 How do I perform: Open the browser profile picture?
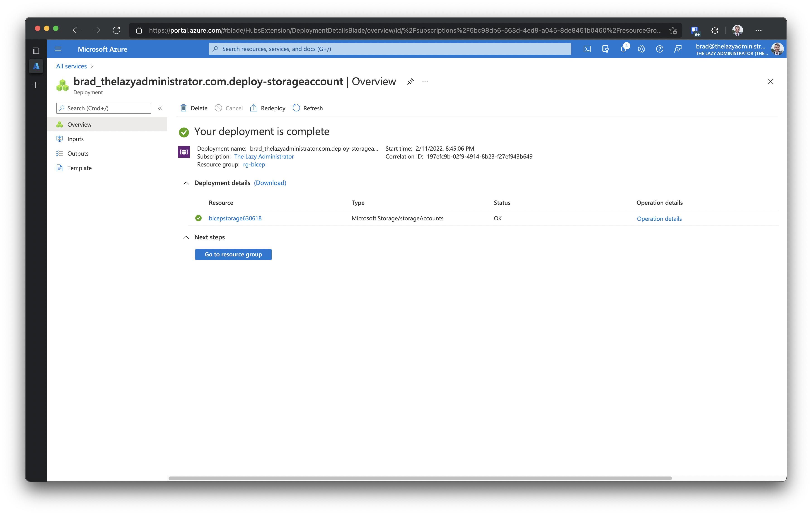[x=737, y=30]
